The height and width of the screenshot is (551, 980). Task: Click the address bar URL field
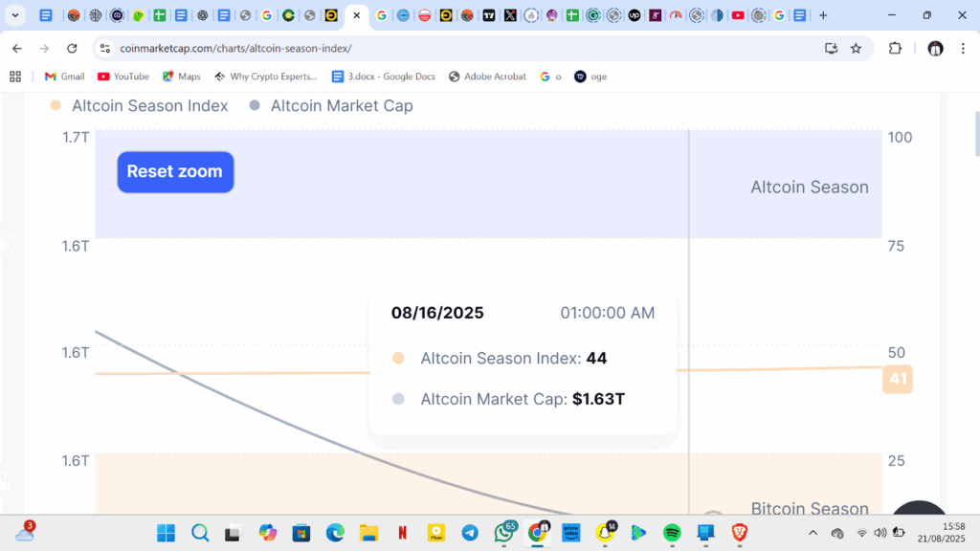click(459, 48)
